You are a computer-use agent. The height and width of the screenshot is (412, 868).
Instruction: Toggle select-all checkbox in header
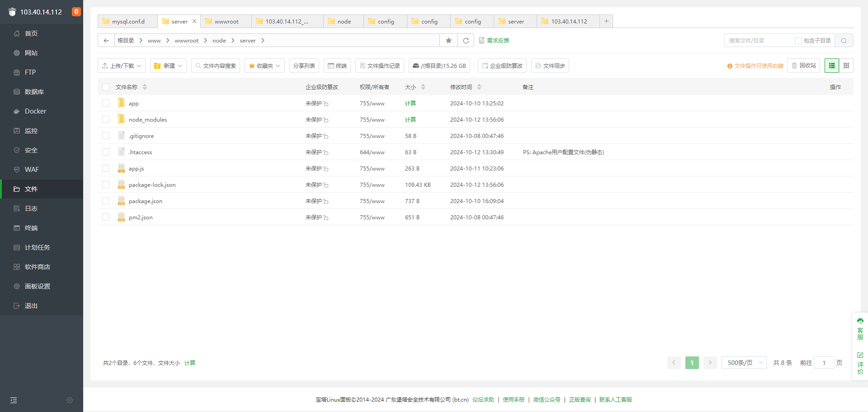[x=106, y=87]
